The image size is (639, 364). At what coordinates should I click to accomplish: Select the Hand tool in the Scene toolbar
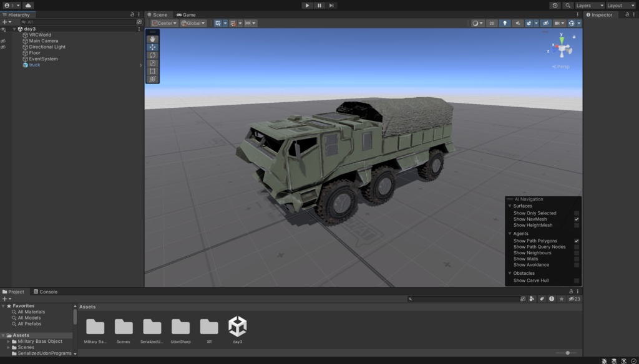(x=152, y=39)
